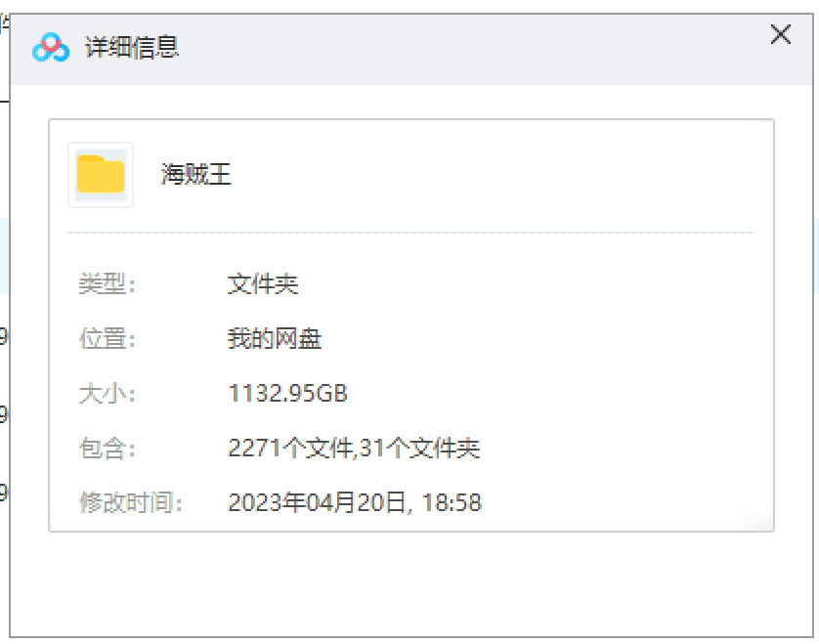The image size is (819, 644).
Task: Click the 详细信息 title text
Action: click(132, 47)
